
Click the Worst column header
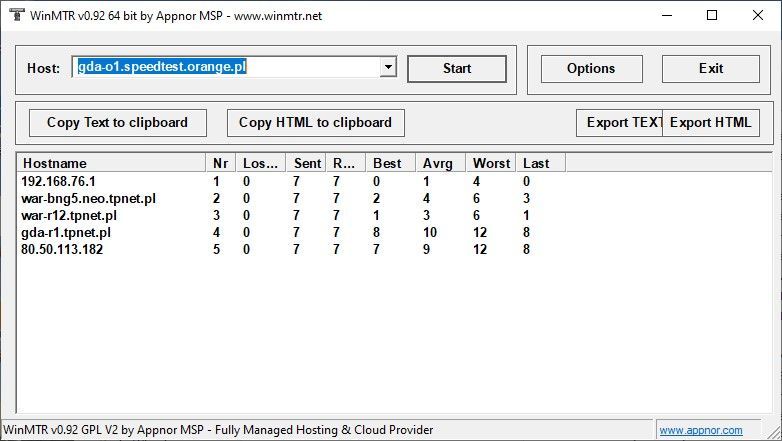(x=491, y=163)
